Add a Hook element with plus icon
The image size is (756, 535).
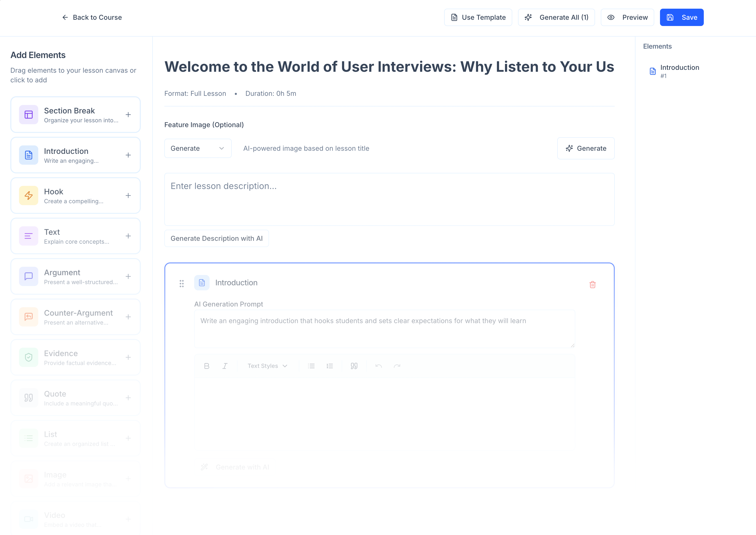point(128,196)
